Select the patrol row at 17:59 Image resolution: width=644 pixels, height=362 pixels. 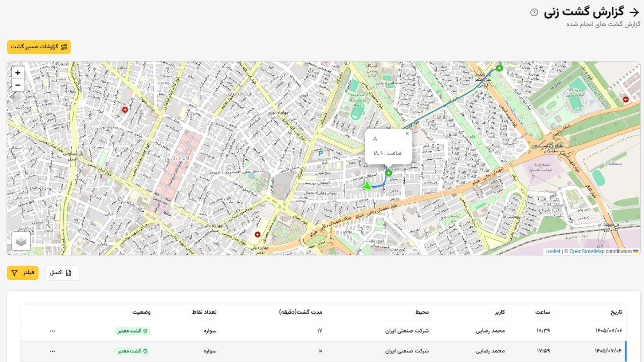click(x=323, y=351)
